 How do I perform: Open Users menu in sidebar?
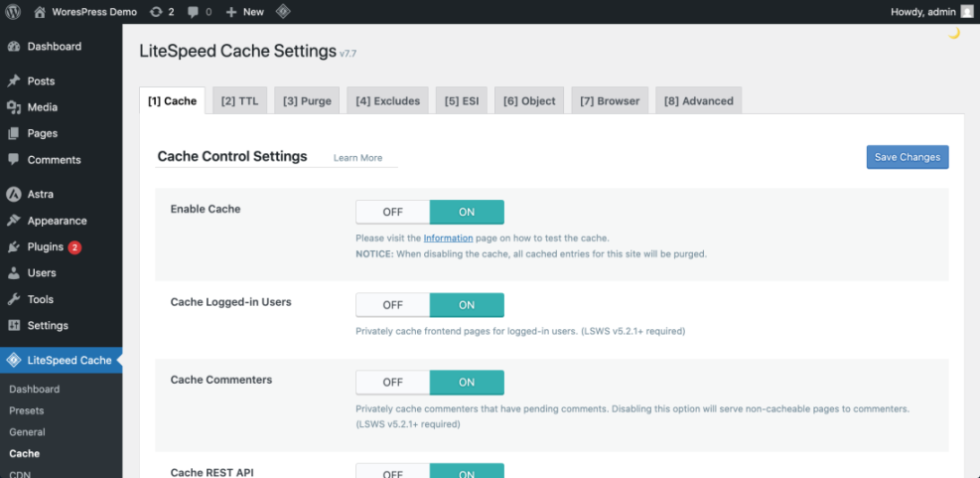(x=42, y=272)
